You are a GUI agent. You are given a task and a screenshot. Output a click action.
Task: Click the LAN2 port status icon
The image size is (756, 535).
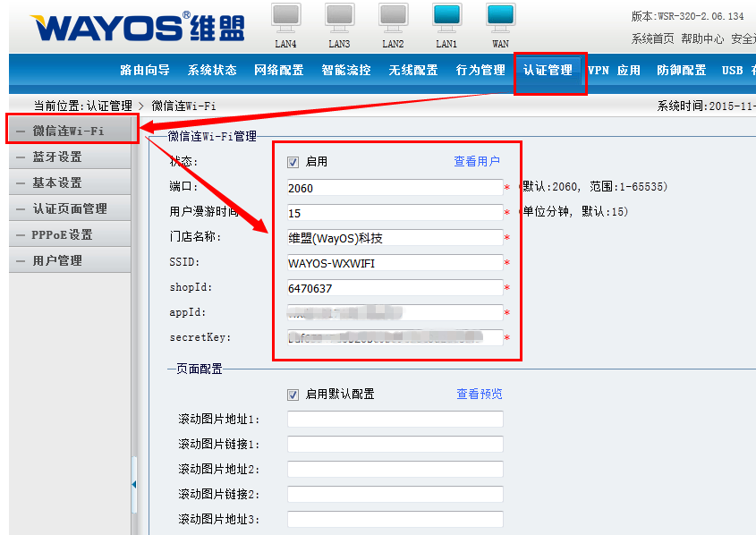393,18
